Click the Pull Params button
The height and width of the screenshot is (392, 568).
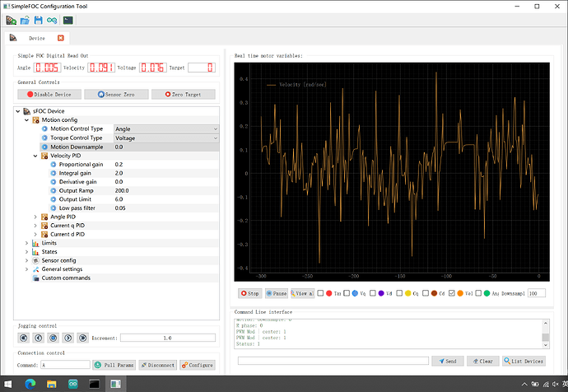pyautogui.click(x=114, y=365)
